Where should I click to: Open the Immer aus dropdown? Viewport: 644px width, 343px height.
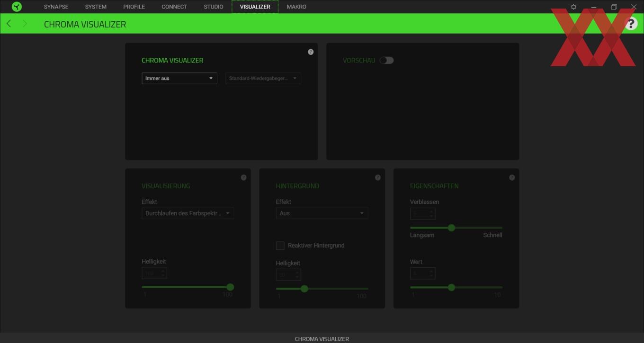[179, 78]
